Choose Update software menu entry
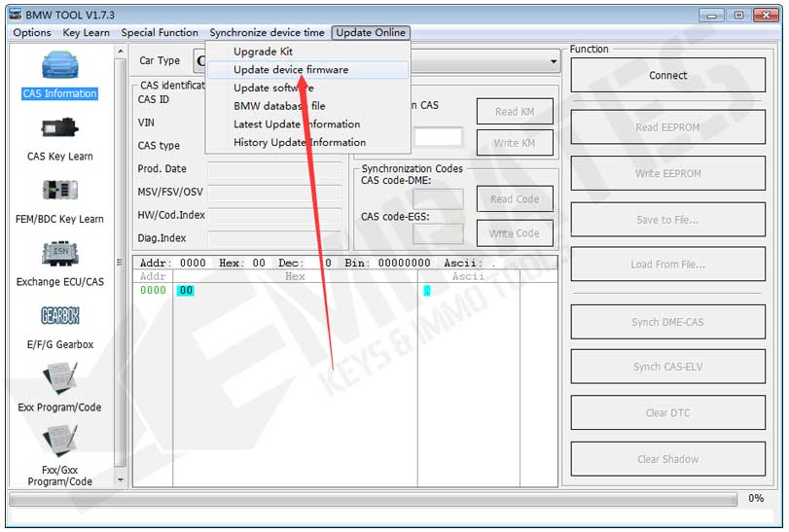 click(x=307, y=88)
